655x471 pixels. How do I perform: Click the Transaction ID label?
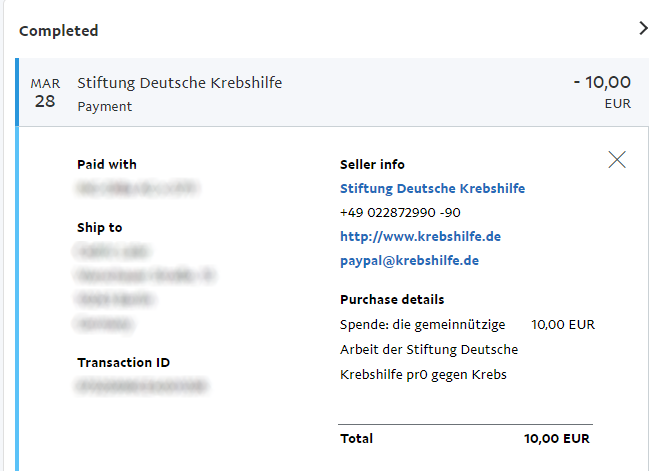pos(124,362)
